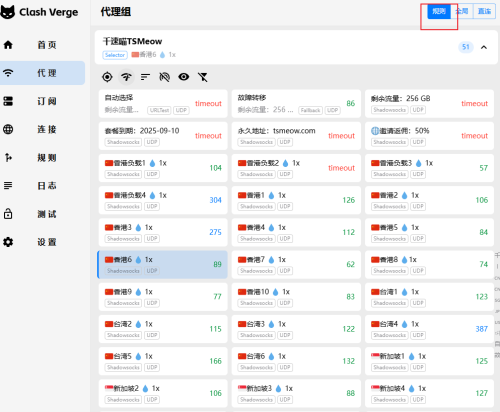Select the 新加坡4 node card
This screenshot has width=500, height=412.
429,393
